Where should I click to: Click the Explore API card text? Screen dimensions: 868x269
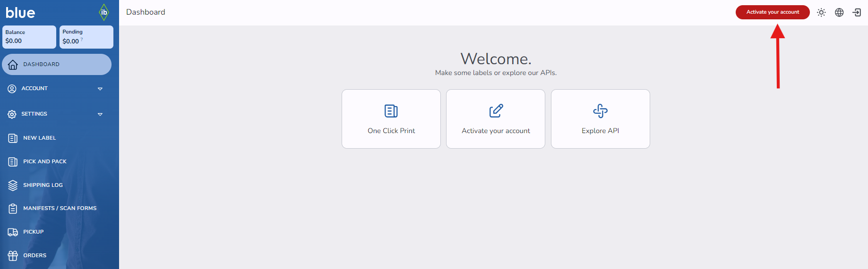click(600, 131)
